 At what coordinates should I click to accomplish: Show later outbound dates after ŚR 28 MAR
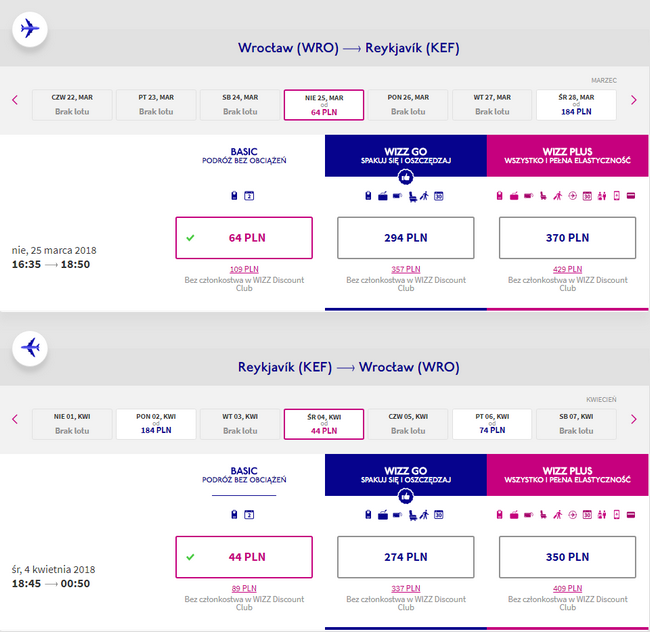pyautogui.click(x=633, y=100)
